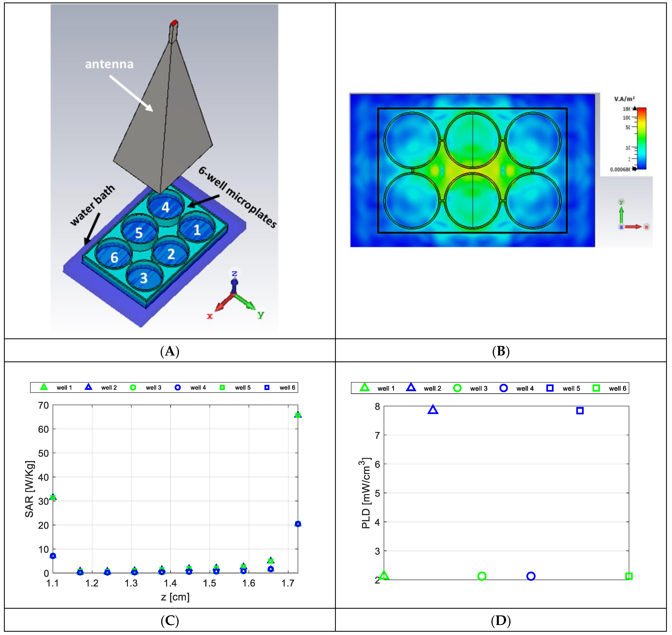This screenshot has height=635, width=672.
Task: Click well number 3 in the 3D model
Action: (x=144, y=278)
